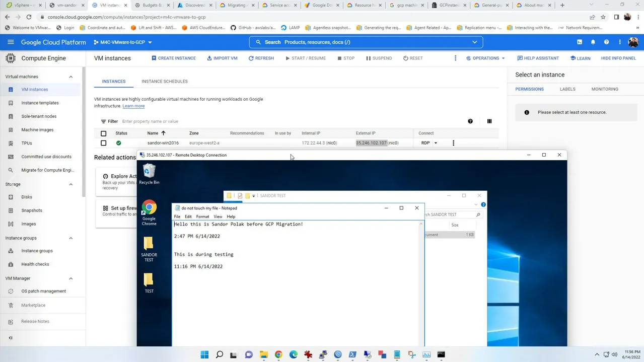Select the MONITORING tab in info panel
Screen dimensions: 644x362
click(x=605, y=89)
